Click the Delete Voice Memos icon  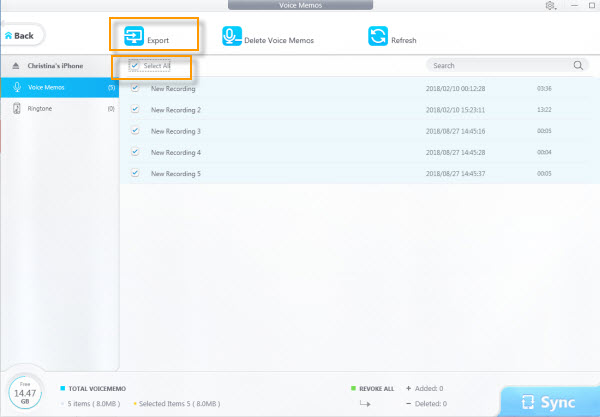[231, 37]
